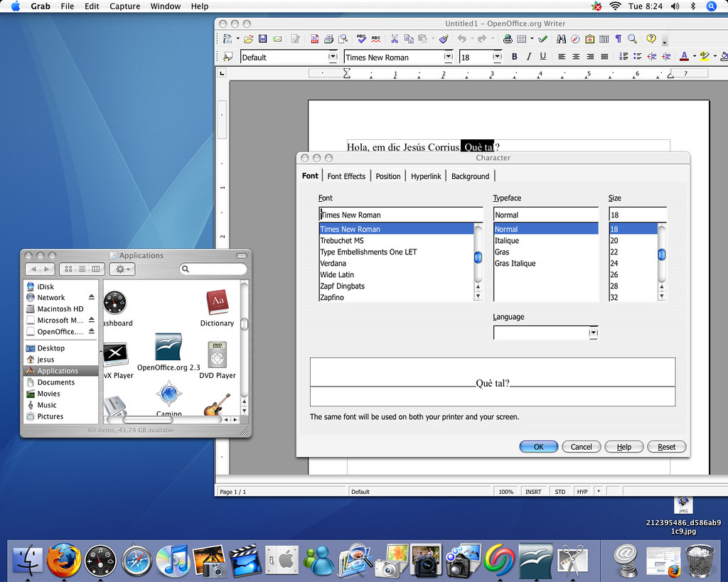728x582 pixels.
Task: Click the Save floppy disk icon
Action: coord(263,39)
